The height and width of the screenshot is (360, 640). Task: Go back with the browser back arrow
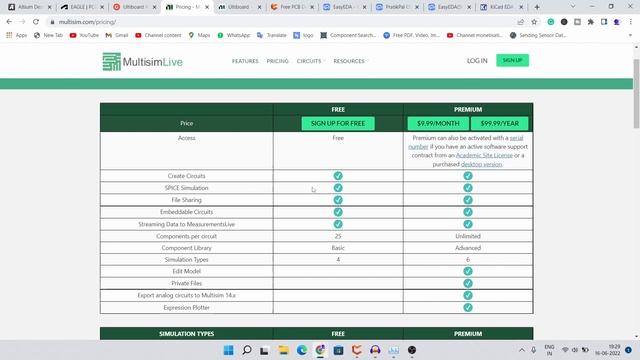pyautogui.click(x=9, y=22)
